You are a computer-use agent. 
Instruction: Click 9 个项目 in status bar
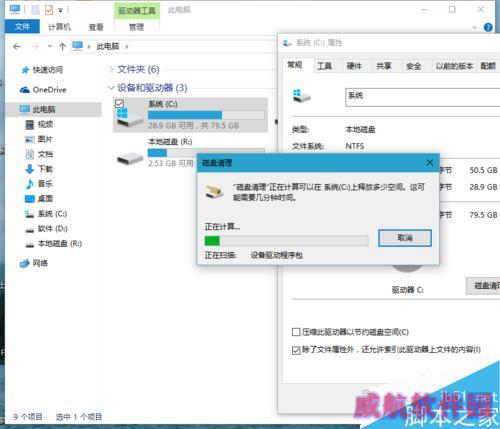tap(28, 417)
